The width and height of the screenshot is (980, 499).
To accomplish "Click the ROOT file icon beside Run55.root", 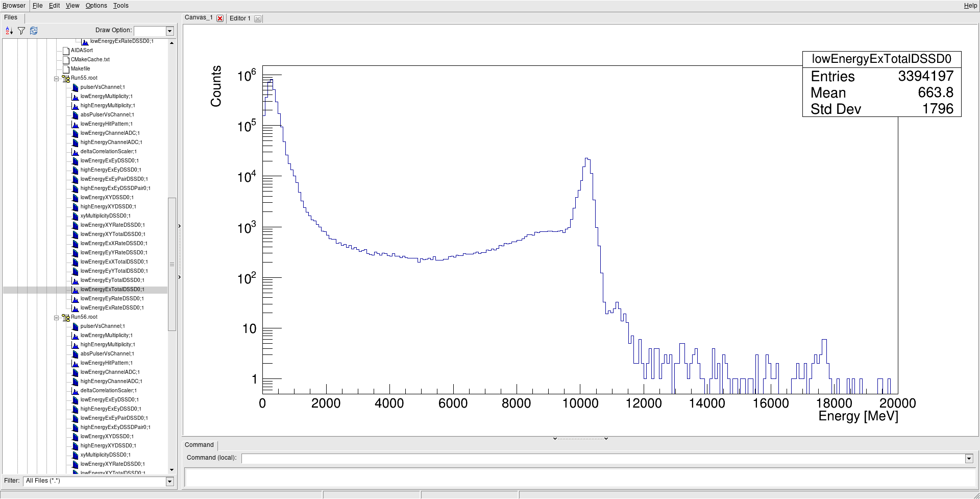I will click(66, 78).
